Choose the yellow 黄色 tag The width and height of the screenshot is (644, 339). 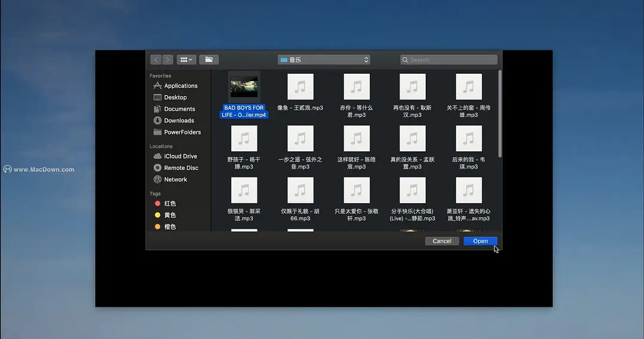(165, 215)
